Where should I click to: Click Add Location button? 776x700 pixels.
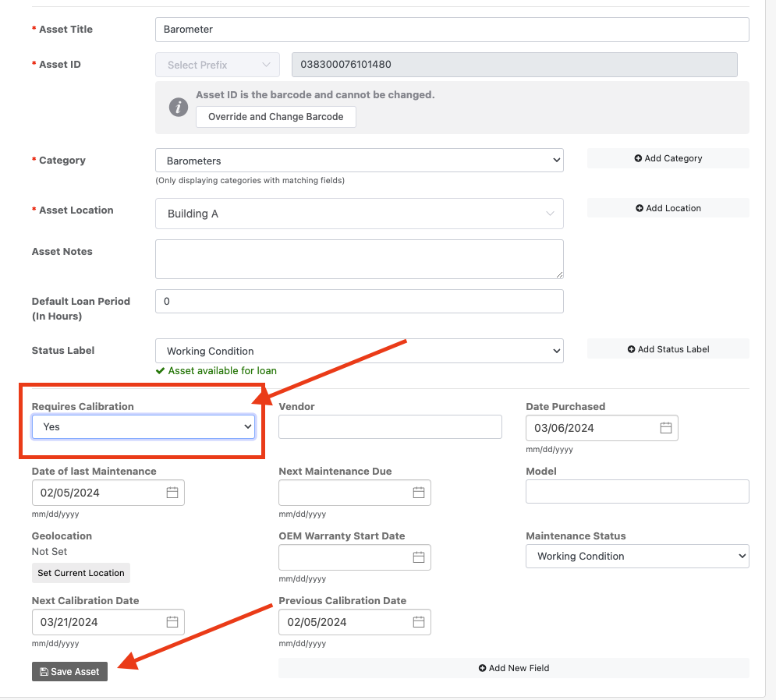click(668, 208)
